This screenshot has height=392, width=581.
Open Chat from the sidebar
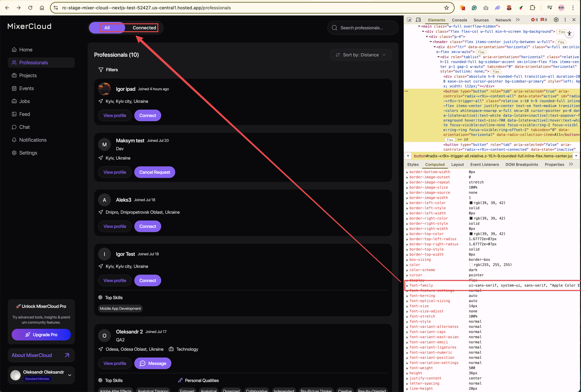(x=24, y=127)
